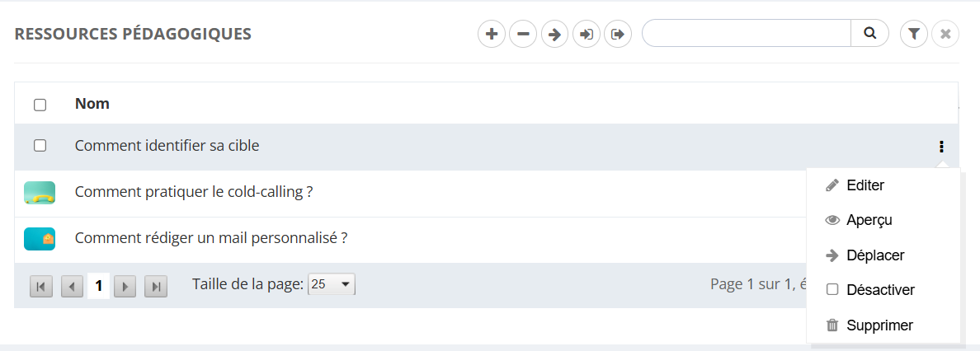Viewport: 980px width, 351px height.
Task: Toggle the select-all checkbox beside Nom
Action: 40,105
